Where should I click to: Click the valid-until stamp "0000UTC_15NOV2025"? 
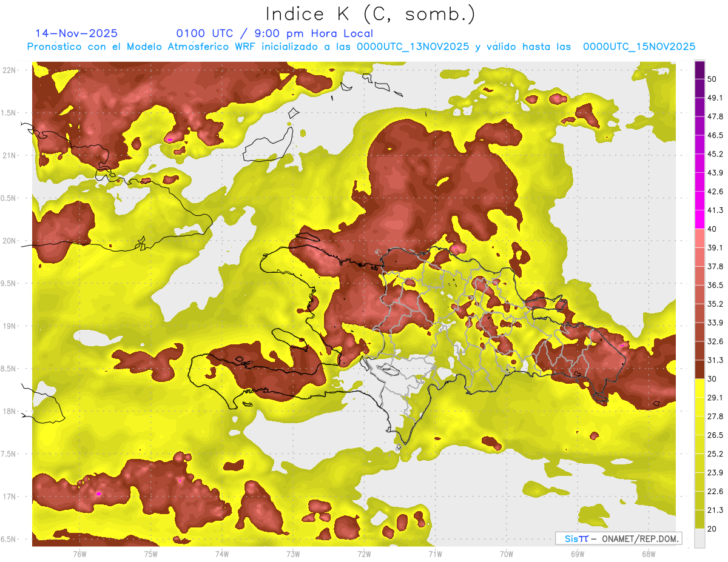coord(639,47)
